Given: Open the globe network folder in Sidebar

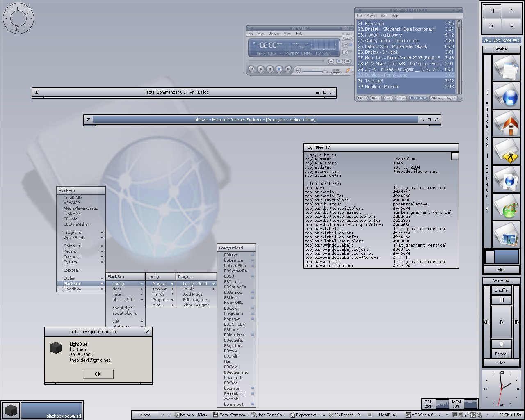Looking at the screenshot, I should coord(506,95).
